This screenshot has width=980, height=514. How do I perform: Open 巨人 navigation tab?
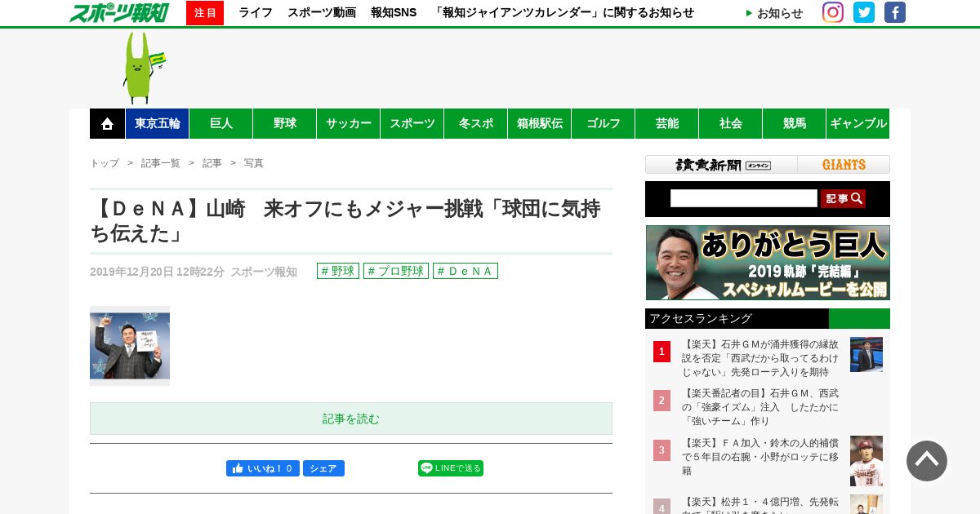221,123
